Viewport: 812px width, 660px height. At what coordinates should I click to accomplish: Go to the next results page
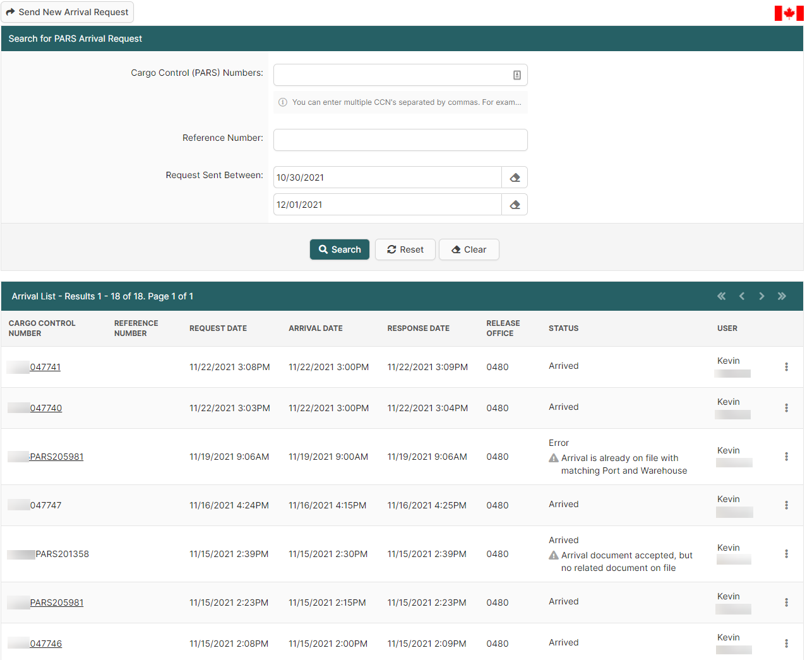coord(761,296)
